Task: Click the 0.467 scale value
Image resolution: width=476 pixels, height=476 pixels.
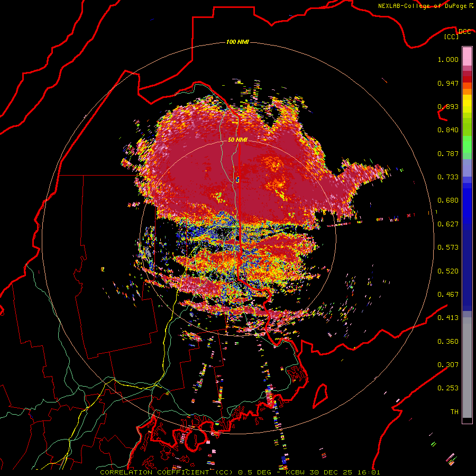Action: (x=448, y=295)
